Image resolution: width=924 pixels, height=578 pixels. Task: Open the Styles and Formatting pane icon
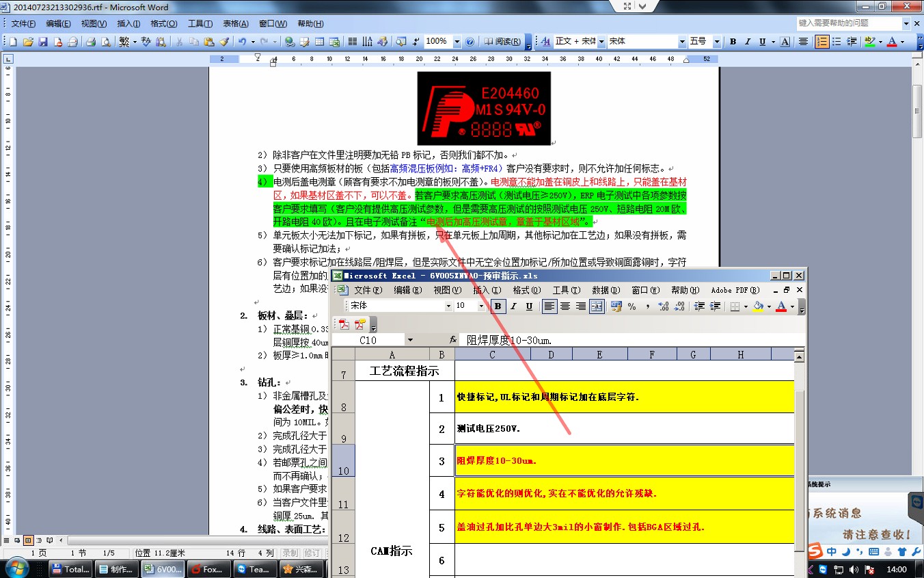(545, 42)
